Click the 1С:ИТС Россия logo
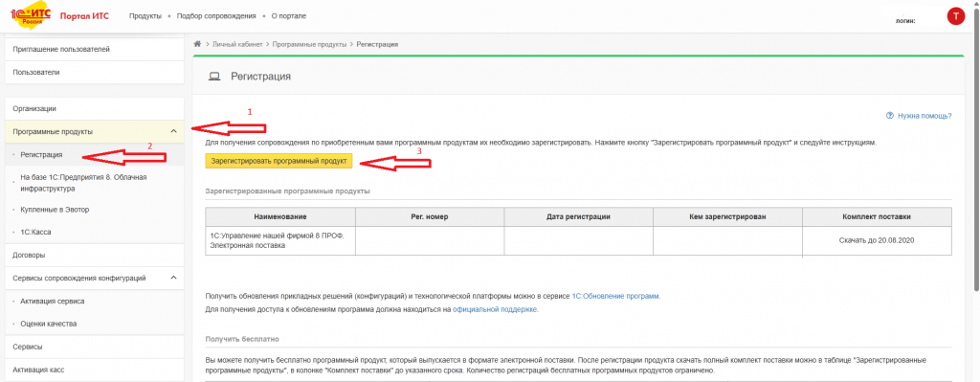Screen dimensions: 980x382 32,16
